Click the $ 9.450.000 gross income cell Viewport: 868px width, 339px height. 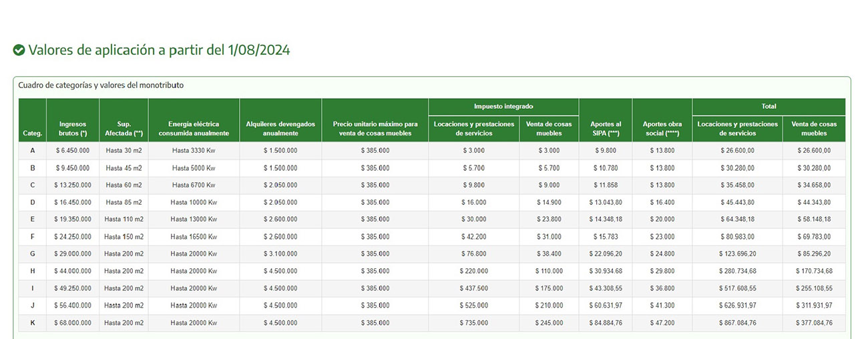[73, 168]
